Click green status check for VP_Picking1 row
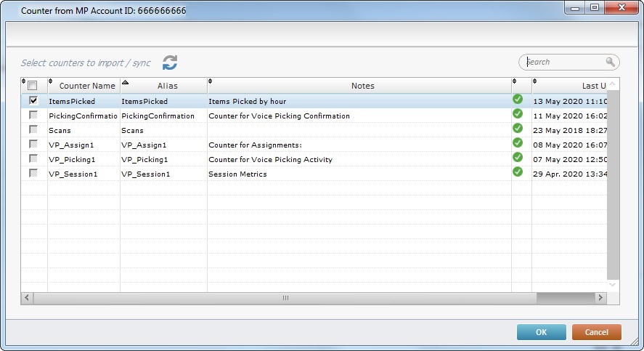This screenshot has height=351, width=644. tap(518, 158)
